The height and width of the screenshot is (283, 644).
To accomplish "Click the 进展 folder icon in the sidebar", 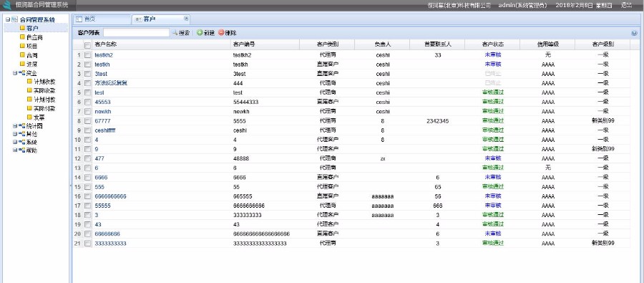I will click(23, 64).
